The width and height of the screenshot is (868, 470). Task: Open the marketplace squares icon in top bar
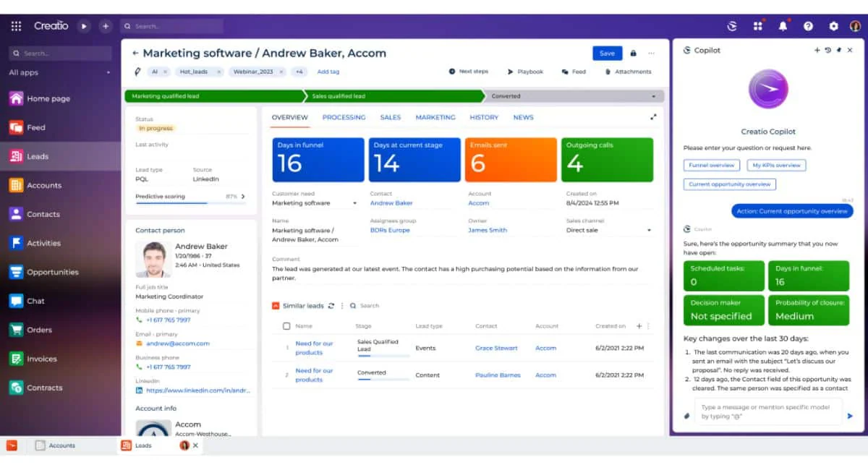click(757, 26)
